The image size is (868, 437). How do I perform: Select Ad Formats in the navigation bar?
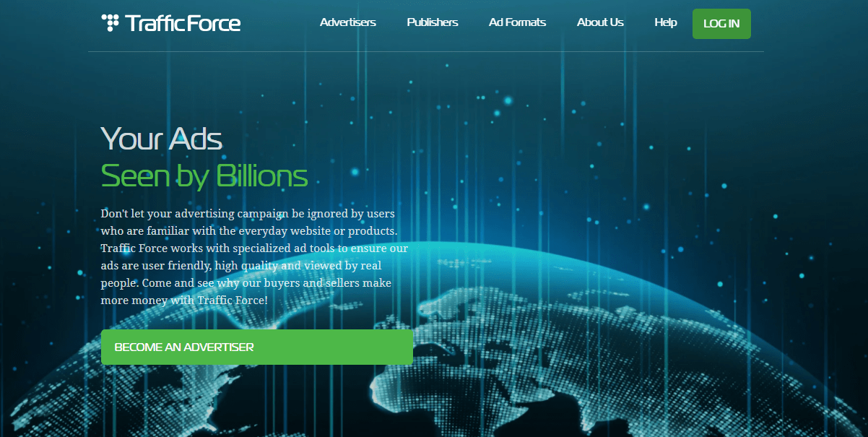point(517,22)
